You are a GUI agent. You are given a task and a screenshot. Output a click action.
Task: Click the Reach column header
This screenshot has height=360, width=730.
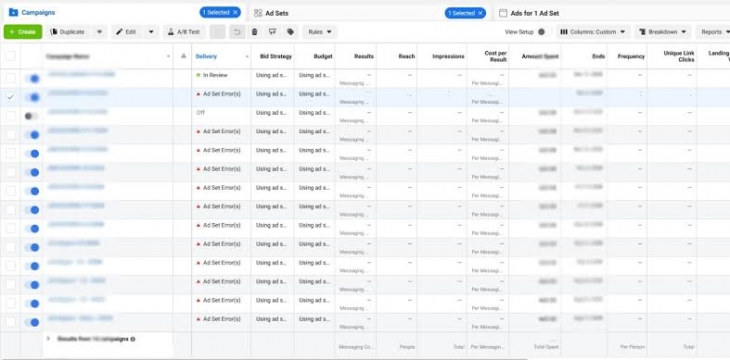coord(406,56)
